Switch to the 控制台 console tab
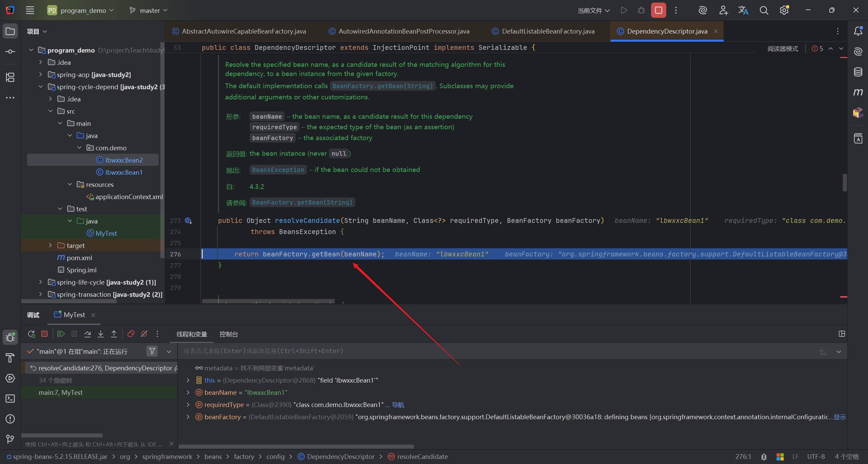 [x=229, y=334]
